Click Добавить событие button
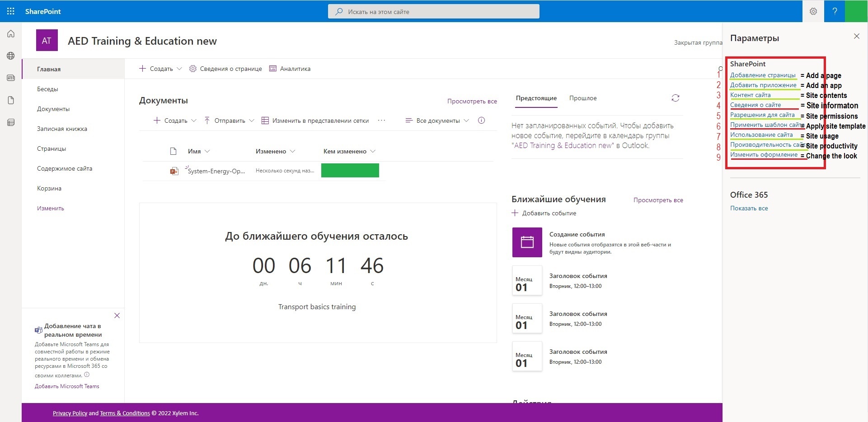This screenshot has width=868, height=422. click(x=544, y=213)
